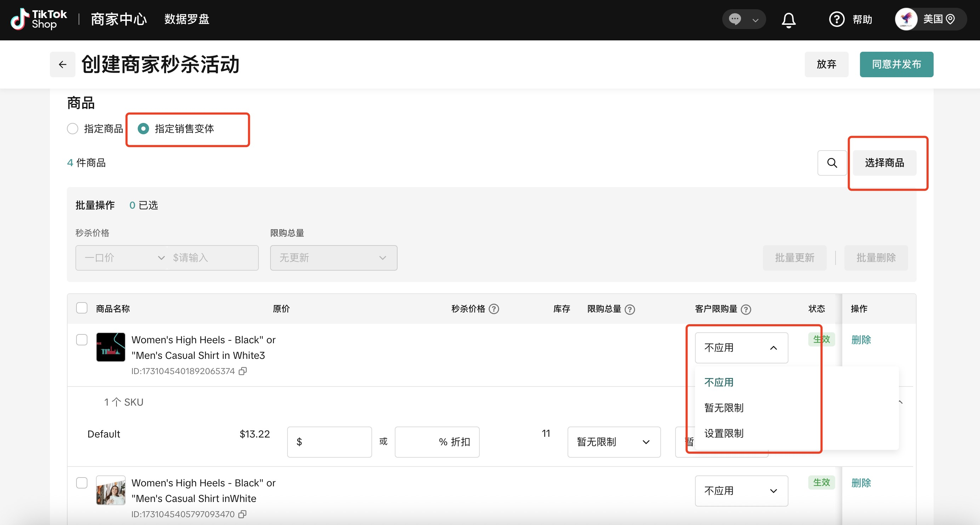This screenshot has height=525, width=980.
Task: Click the search magnifier icon
Action: 832,163
